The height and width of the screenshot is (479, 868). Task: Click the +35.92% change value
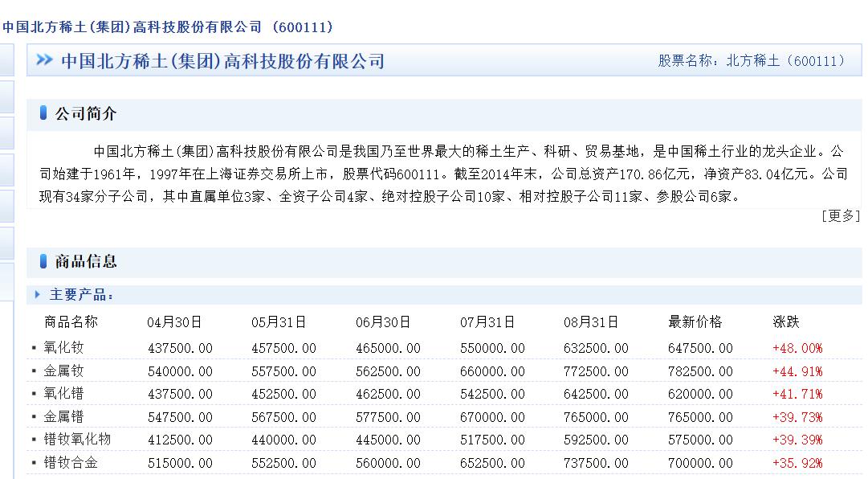coord(797,463)
